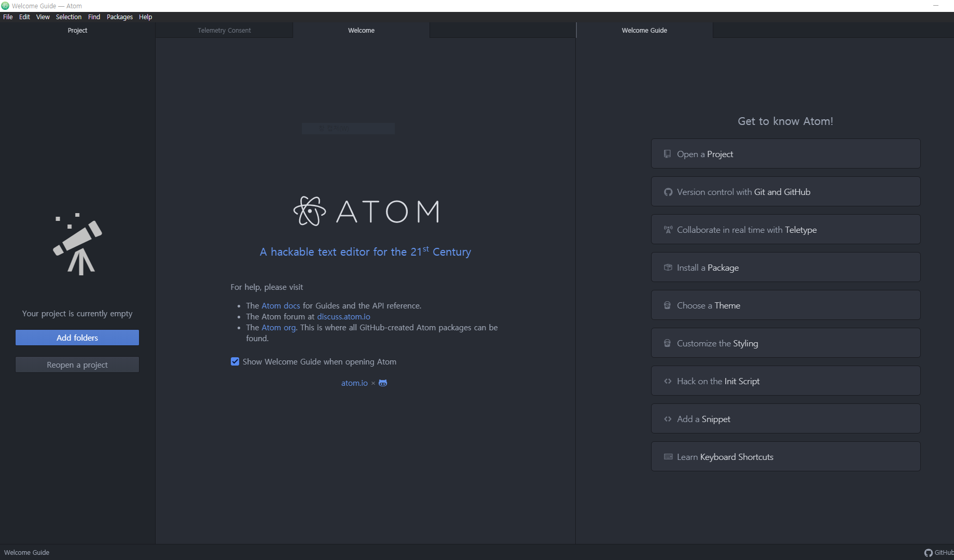Click Welcome Guide in the status bar
Screen dimensions: 954x560
26,553
